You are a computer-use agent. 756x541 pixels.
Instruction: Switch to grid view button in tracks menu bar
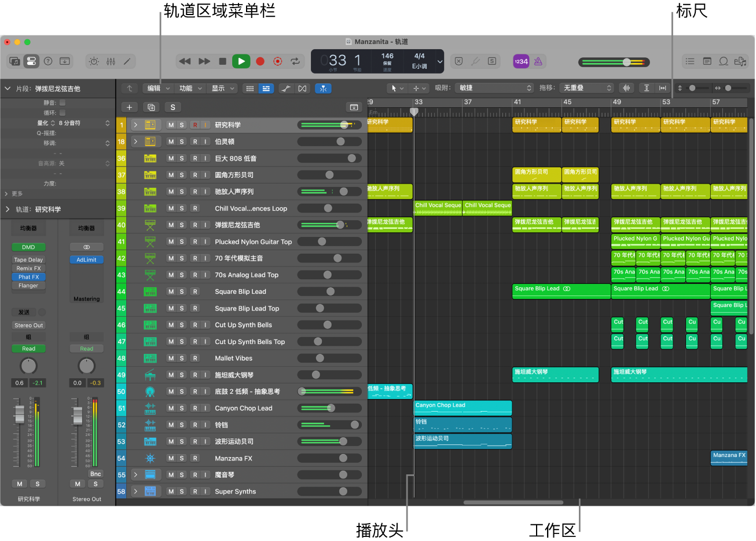pyautogui.click(x=250, y=89)
